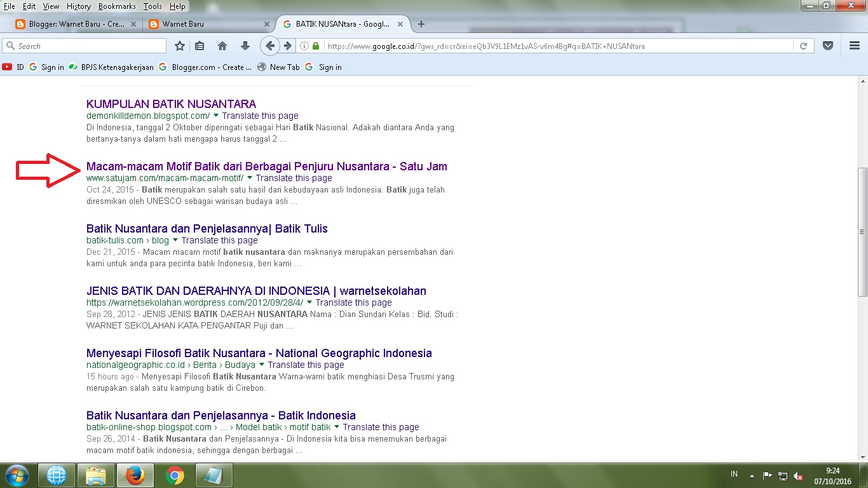
Task: Open the File menu
Action: (10, 6)
